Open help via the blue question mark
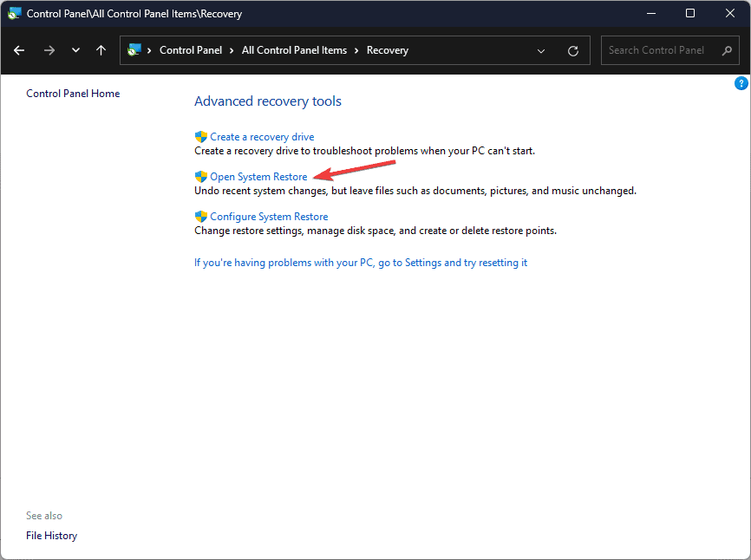 [x=741, y=82]
